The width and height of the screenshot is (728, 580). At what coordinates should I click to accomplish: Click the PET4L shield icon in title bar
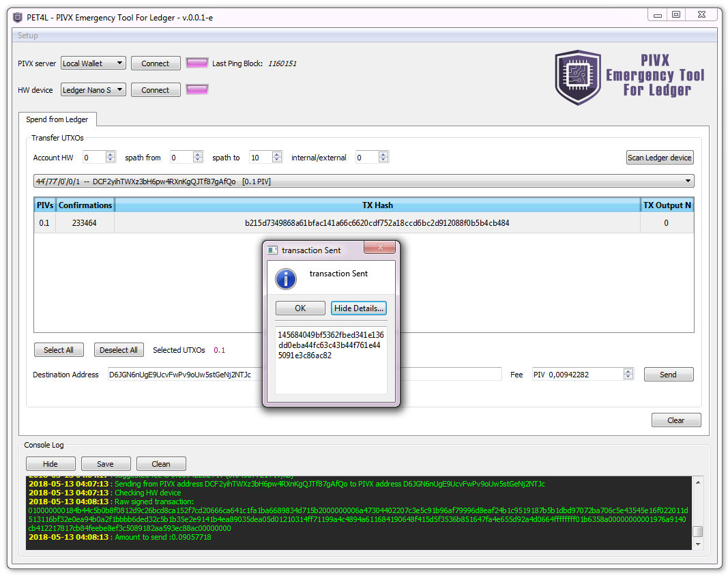pyautogui.click(x=18, y=18)
